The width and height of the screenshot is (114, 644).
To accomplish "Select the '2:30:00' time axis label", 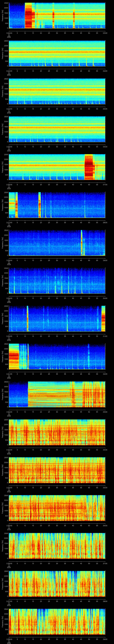I will (x=9, y=336).
